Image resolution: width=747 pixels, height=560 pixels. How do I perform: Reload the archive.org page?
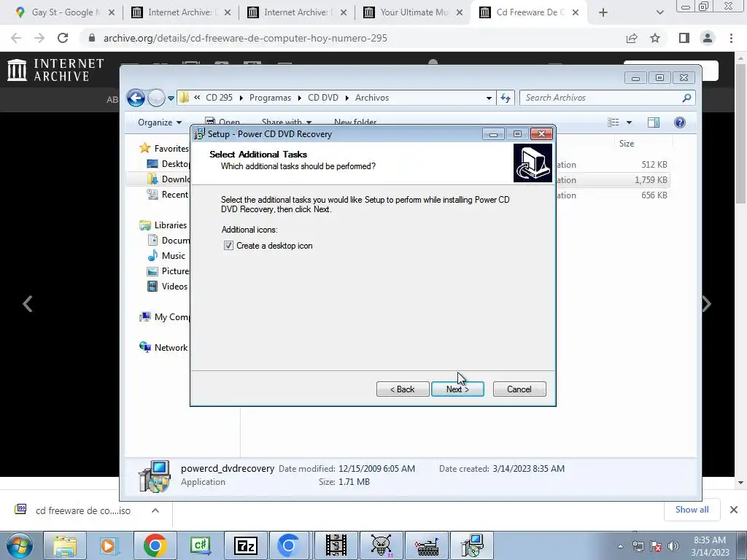(x=63, y=38)
